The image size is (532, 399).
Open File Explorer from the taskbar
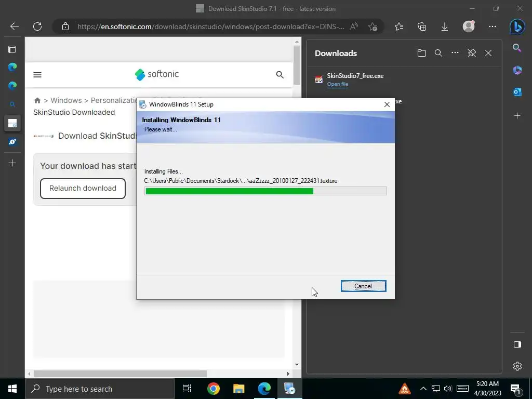click(x=238, y=389)
